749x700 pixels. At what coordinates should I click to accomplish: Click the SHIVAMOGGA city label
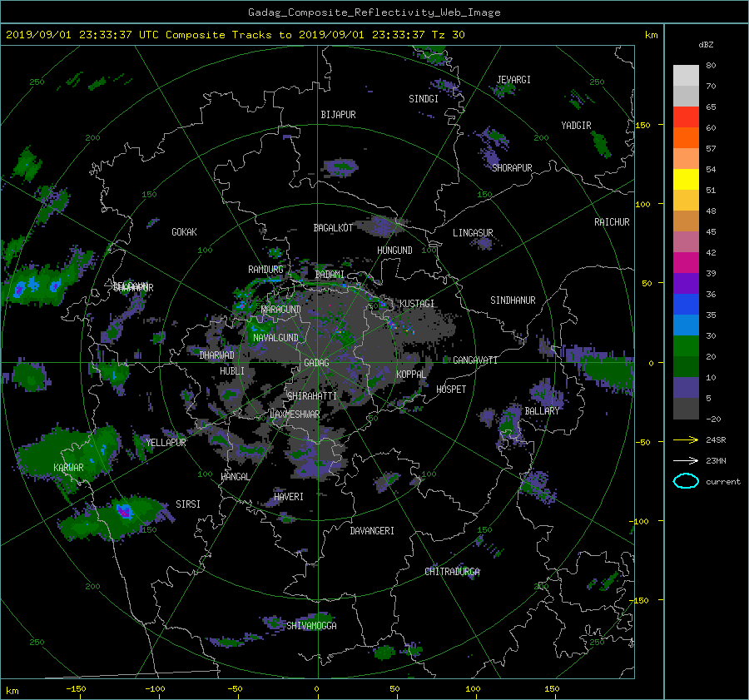[311, 626]
